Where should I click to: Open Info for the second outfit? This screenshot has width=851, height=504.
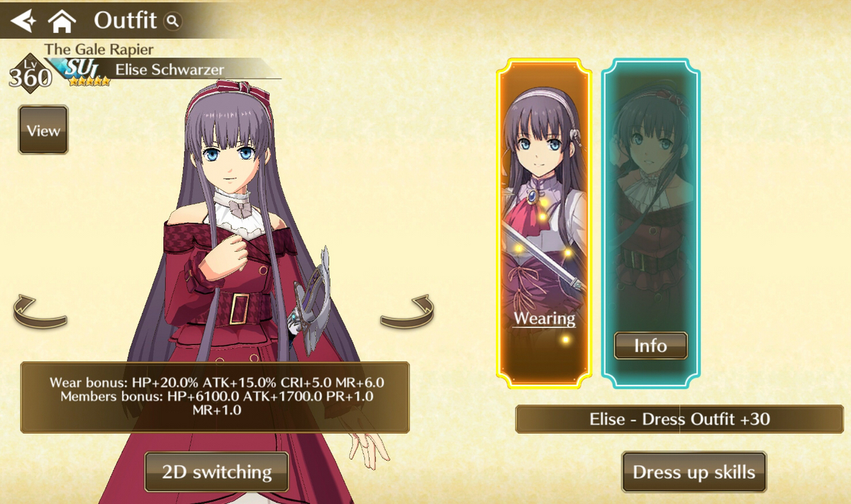pos(650,346)
